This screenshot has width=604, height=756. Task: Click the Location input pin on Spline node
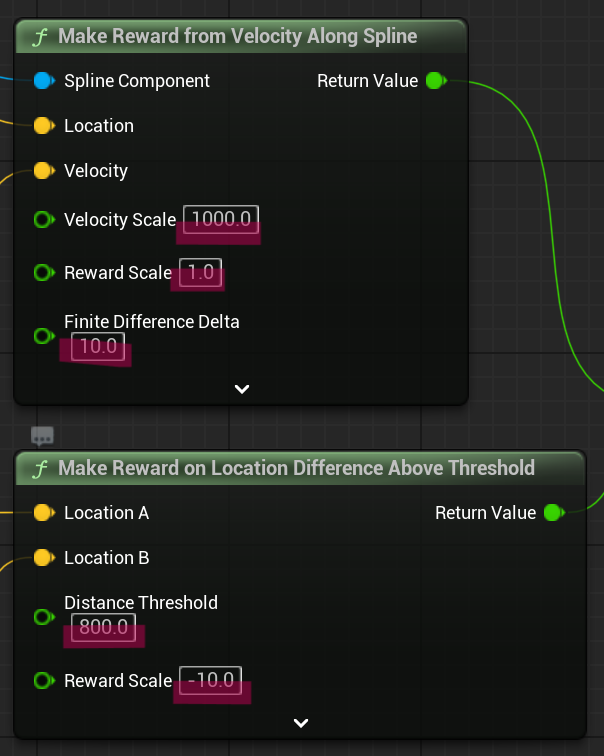click(43, 126)
